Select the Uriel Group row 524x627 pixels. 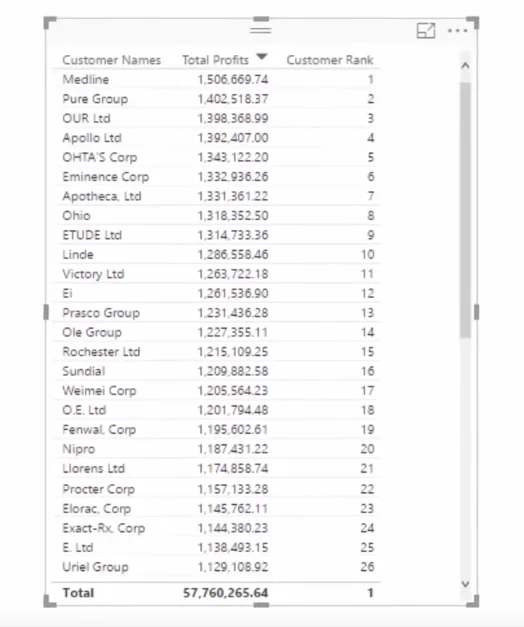(216, 567)
